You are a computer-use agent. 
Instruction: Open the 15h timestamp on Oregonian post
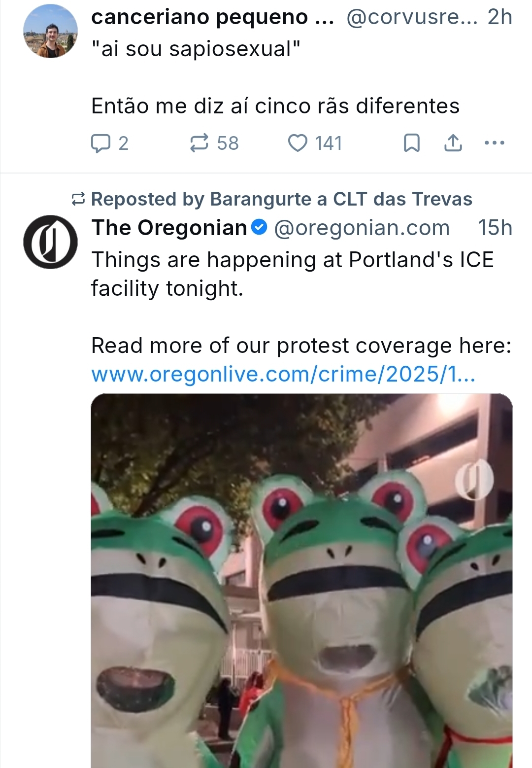495,228
